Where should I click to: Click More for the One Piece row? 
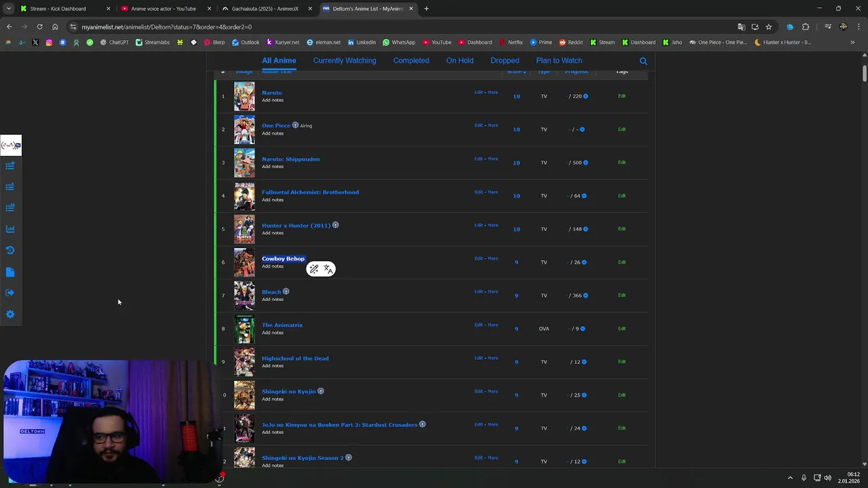(x=493, y=125)
